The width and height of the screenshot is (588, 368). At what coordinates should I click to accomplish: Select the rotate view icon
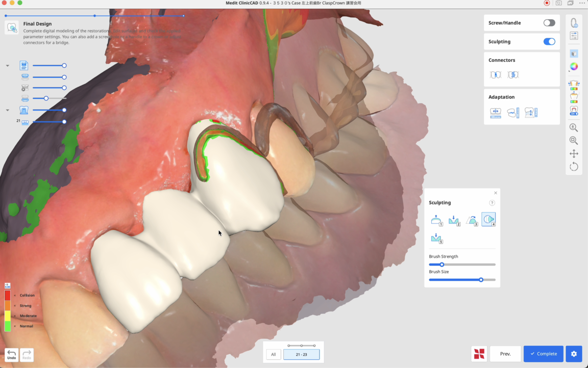tap(574, 167)
